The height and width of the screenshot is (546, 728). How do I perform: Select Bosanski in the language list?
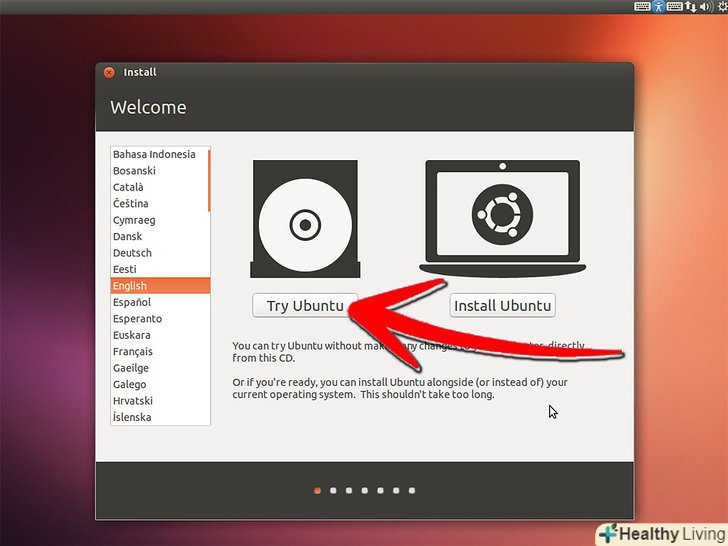160,170
